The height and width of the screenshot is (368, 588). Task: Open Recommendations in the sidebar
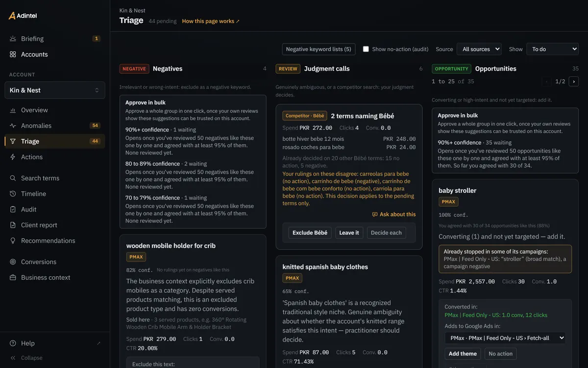(x=55, y=241)
